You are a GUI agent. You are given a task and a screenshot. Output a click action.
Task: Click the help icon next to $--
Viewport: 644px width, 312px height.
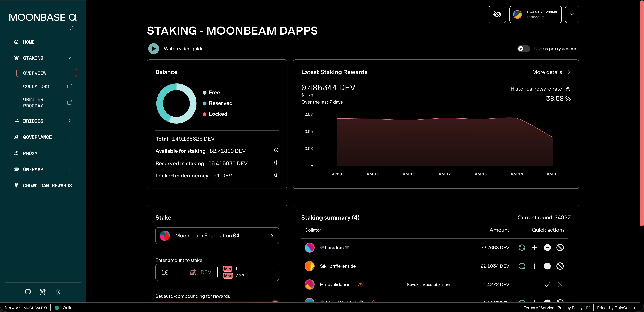tap(311, 95)
